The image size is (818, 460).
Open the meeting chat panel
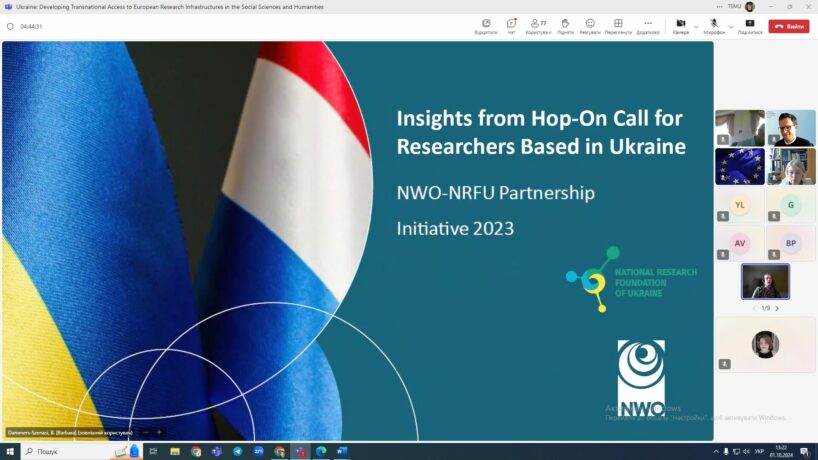511,25
